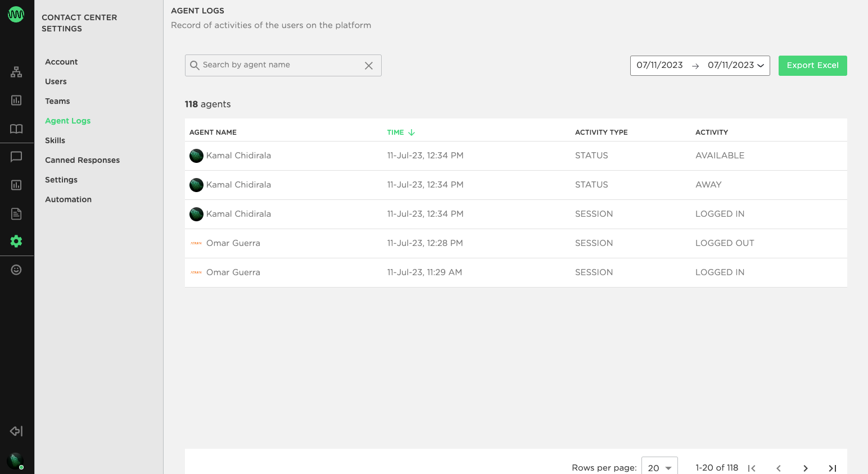Jump to last page of logs
Image resolution: width=868 pixels, height=474 pixels.
coord(832,468)
